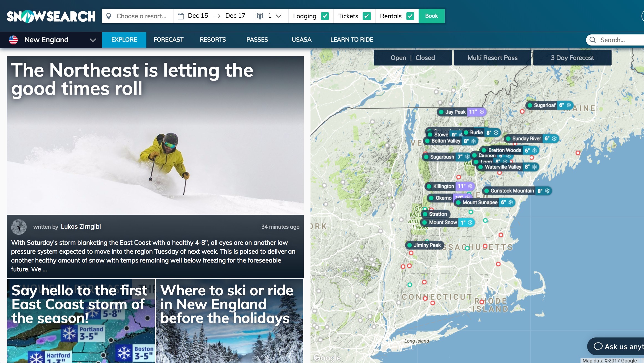Click the calendar icon by Dec 15
This screenshot has height=363, width=644.
pos(180,16)
